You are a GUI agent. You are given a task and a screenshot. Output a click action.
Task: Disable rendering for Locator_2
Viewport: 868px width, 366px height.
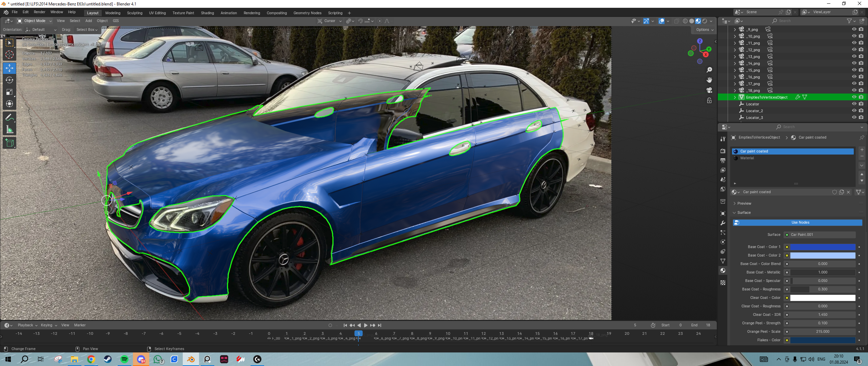[861, 111]
